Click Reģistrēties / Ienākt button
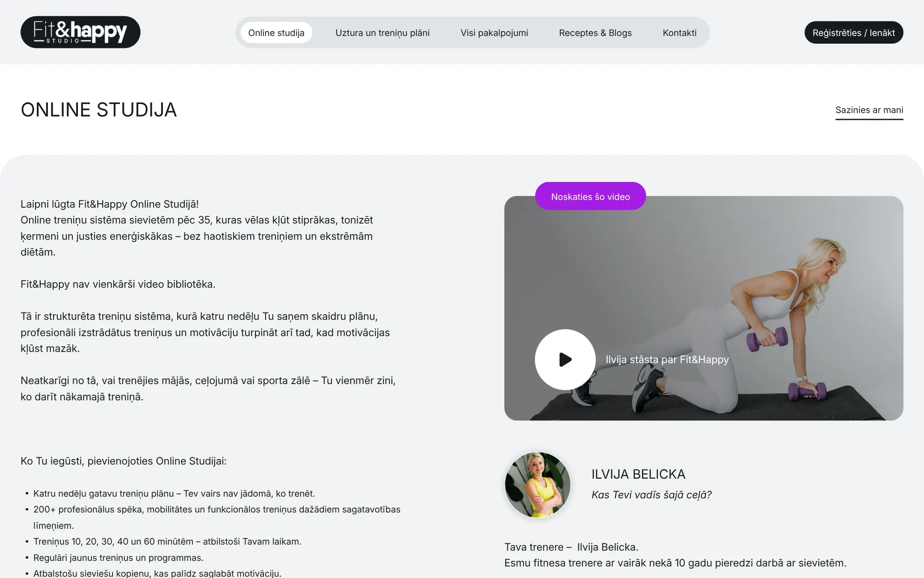Screen dimensions: 924x578 [x=853, y=33]
